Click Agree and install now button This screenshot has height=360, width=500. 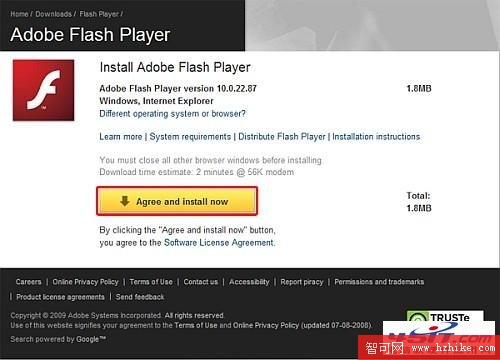click(x=177, y=201)
